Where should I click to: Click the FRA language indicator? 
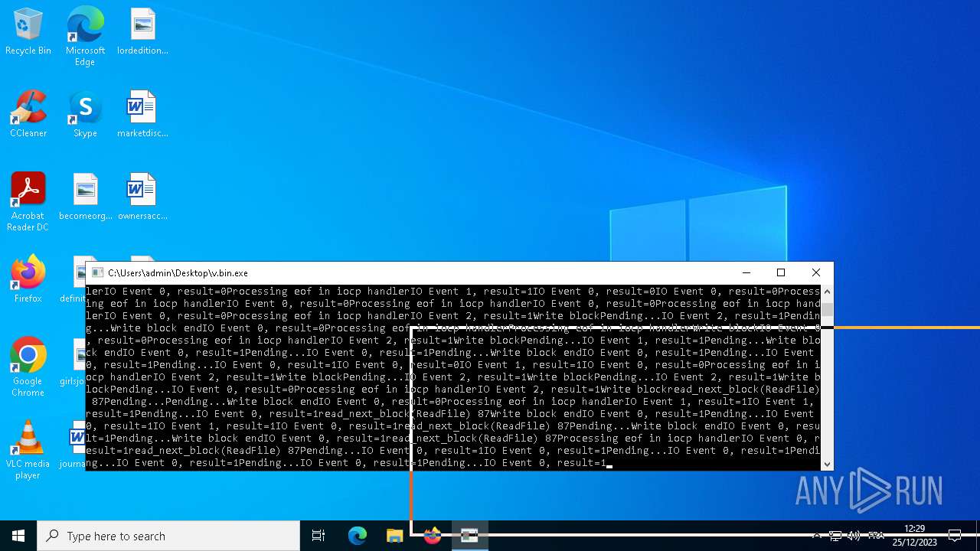[x=876, y=536]
